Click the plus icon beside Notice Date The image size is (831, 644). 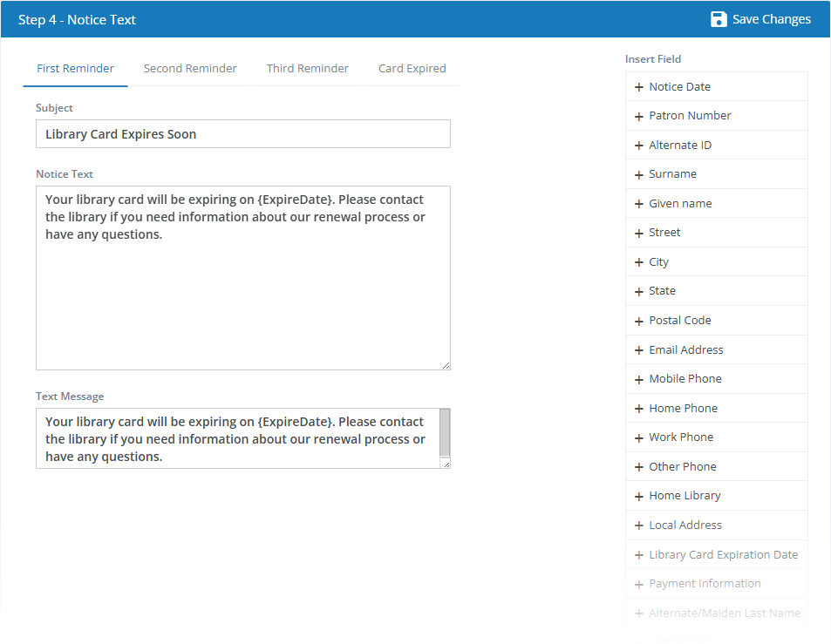click(638, 87)
